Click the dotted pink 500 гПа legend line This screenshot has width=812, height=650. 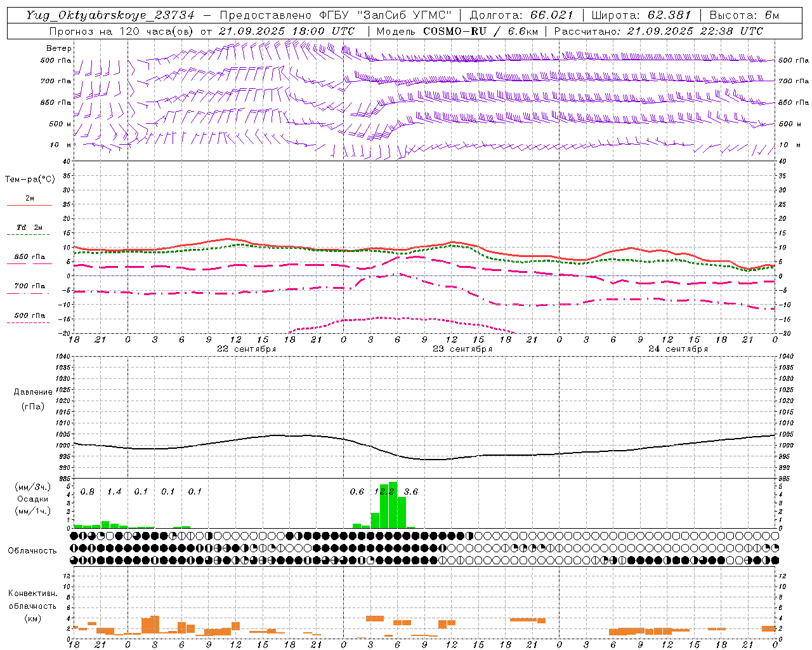click(28, 323)
